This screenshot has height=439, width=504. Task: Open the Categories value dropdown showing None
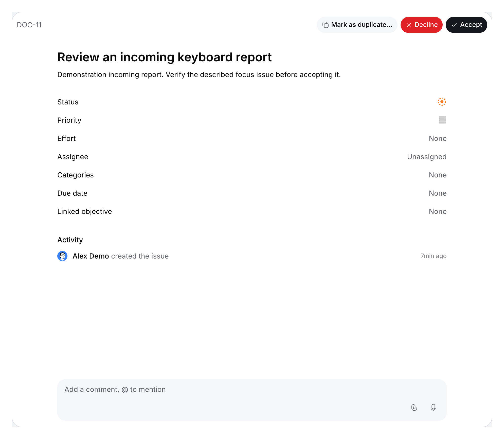(x=438, y=175)
